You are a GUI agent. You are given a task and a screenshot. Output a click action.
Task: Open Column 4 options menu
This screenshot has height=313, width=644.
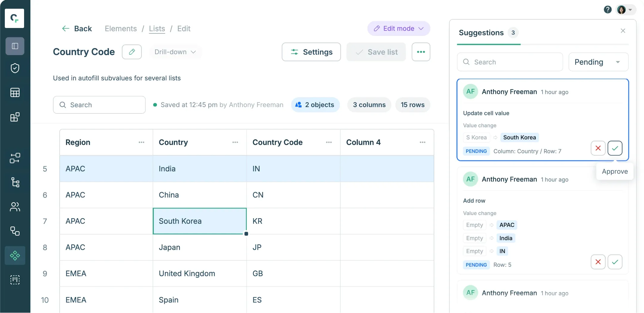[x=423, y=142]
